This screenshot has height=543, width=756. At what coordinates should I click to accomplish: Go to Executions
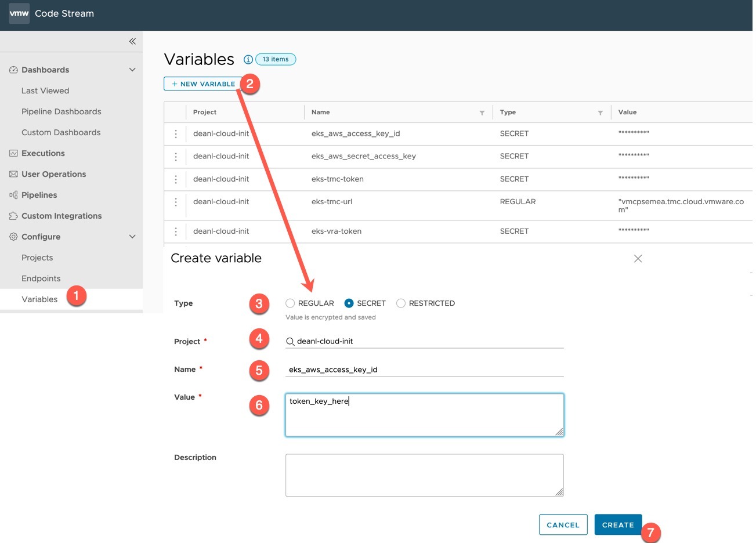pyautogui.click(x=43, y=153)
